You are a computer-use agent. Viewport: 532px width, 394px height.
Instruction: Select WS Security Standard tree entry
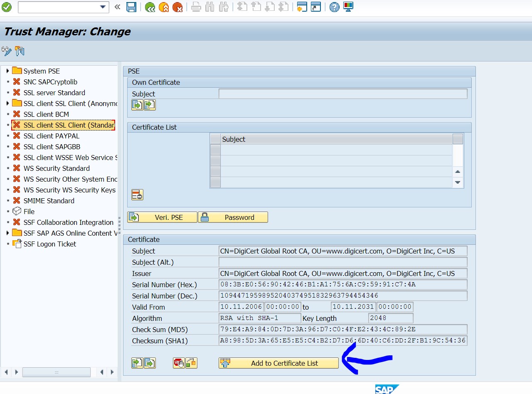pyautogui.click(x=57, y=168)
